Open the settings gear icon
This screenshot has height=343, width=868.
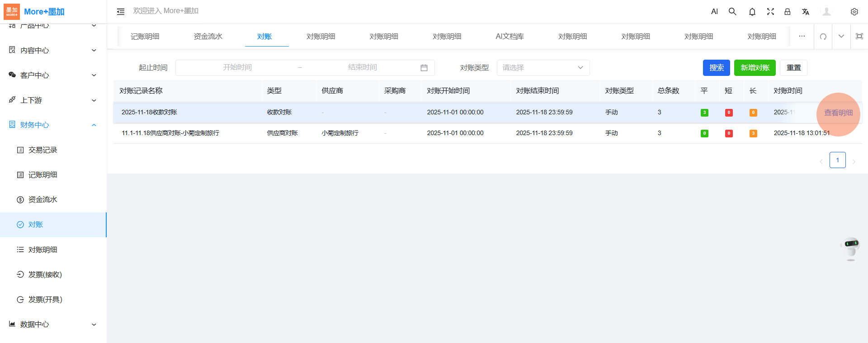[x=854, y=12]
